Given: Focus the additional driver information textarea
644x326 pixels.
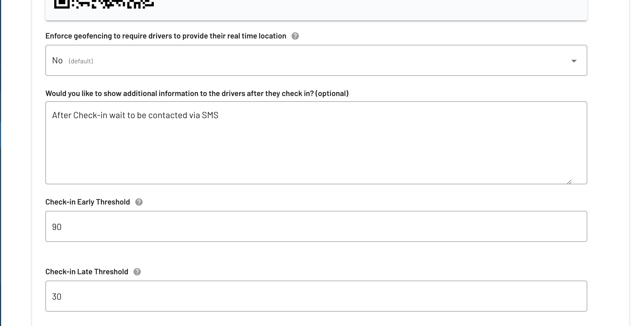Looking at the screenshot, I should pyautogui.click(x=316, y=143).
